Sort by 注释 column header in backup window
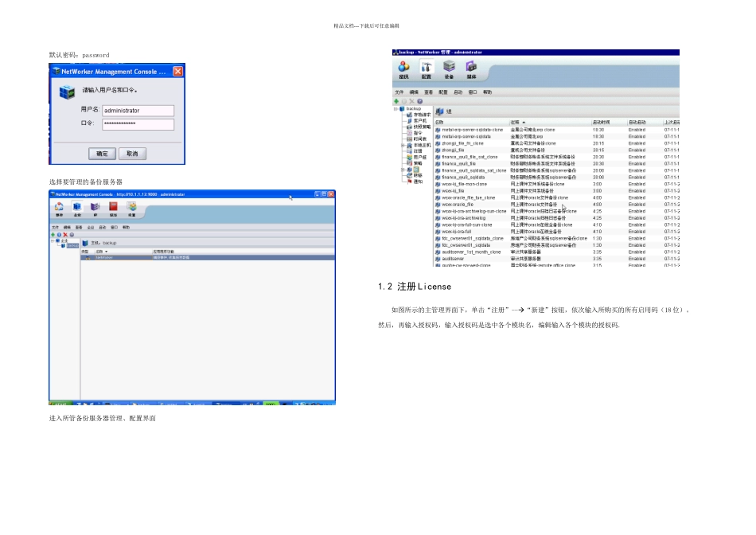The width and height of the screenshot is (756, 535). click(x=550, y=123)
